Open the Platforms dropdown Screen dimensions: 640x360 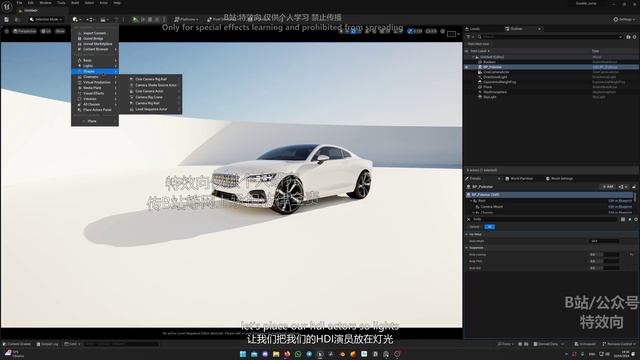click(x=186, y=19)
